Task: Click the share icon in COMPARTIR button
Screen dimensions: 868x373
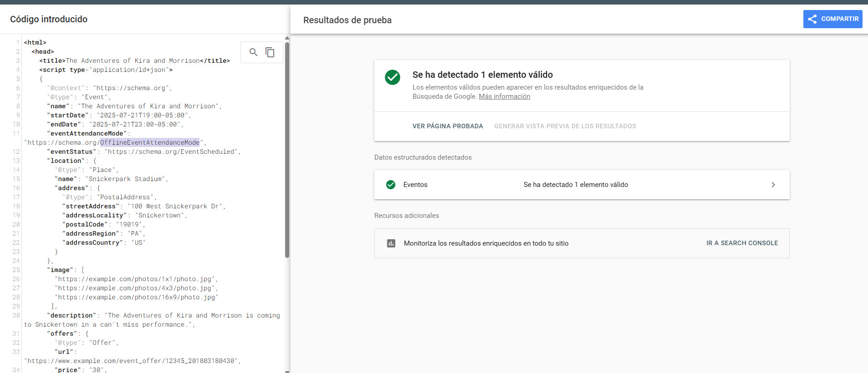Action: coord(812,19)
